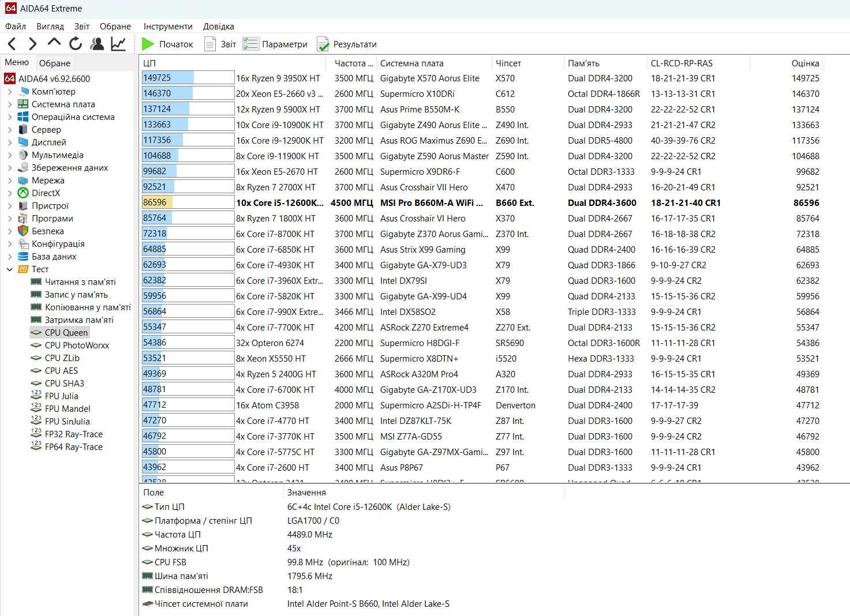This screenshot has width=850, height=616.
Task: Click the highlighted 86596 score bar
Action: coord(188,202)
